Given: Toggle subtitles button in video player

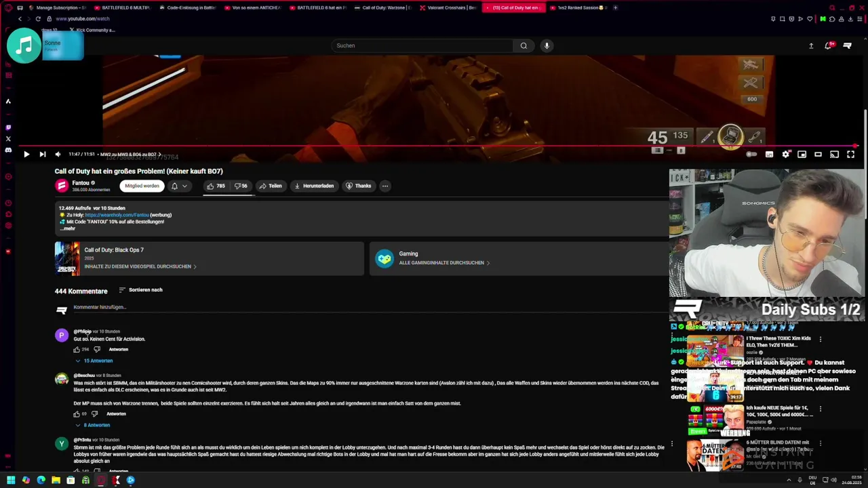Looking at the screenshot, I should [769, 155].
